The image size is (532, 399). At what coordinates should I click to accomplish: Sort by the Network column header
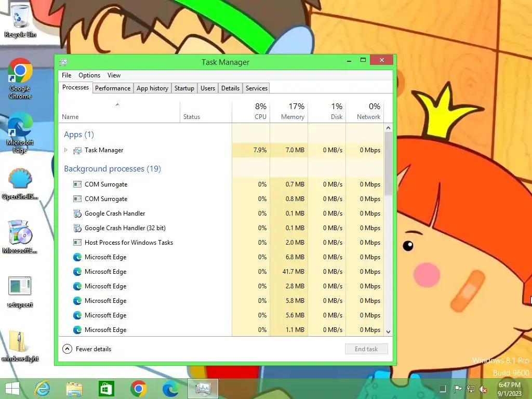tap(365, 112)
